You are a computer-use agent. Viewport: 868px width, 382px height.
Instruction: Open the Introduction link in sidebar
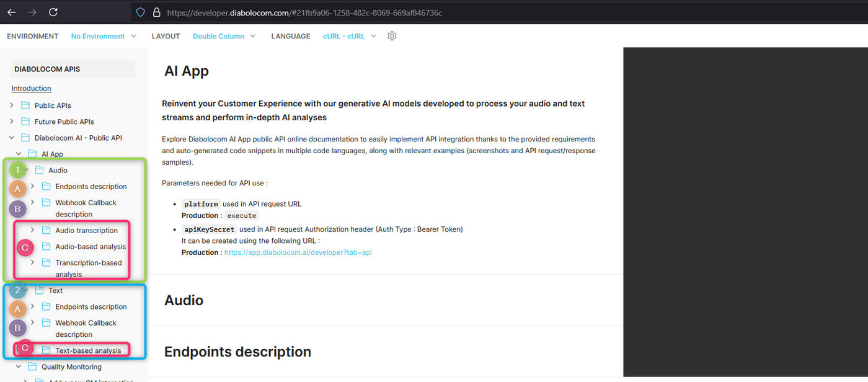point(31,88)
